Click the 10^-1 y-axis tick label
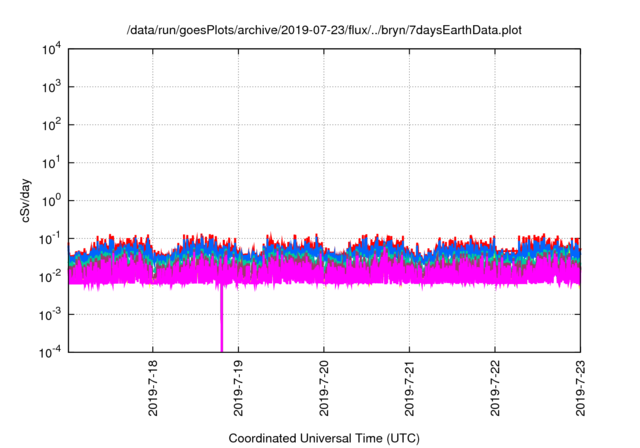Image resolution: width=640 pixels, height=448 pixels. (51, 238)
